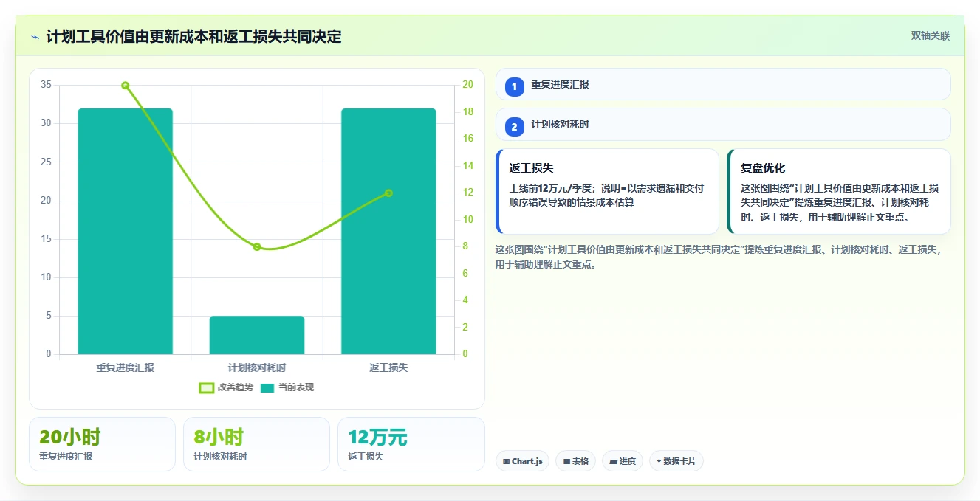Screen dimensions: 980x501
Task: Click the blue number 2 badge
Action: tap(514, 127)
